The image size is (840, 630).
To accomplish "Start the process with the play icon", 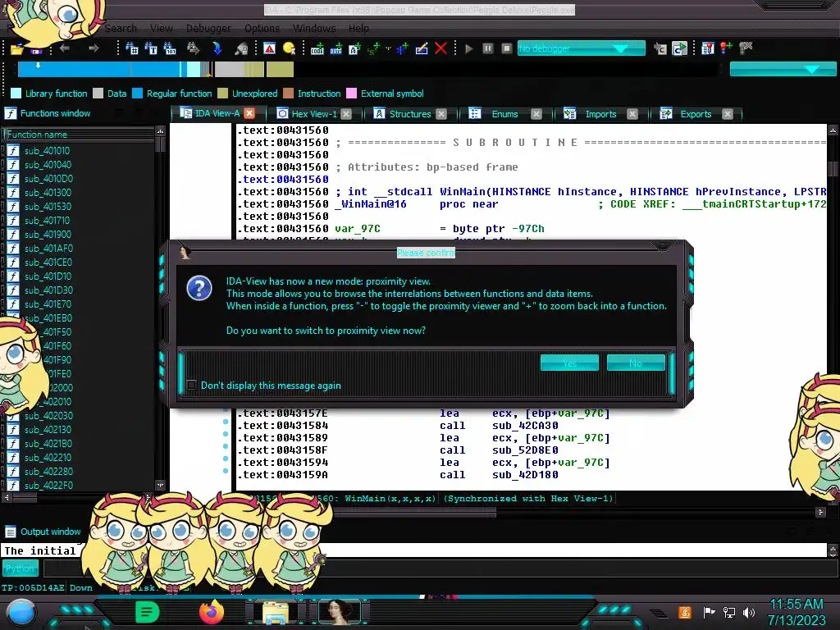I will coord(468,48).
